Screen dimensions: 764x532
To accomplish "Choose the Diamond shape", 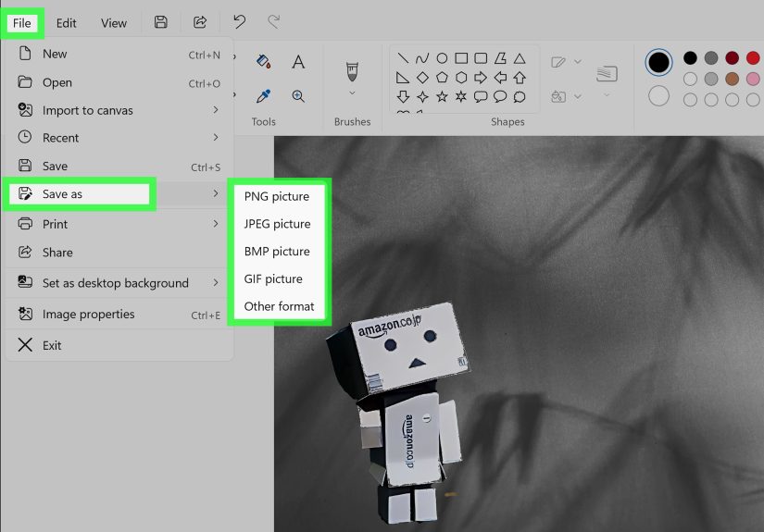I will pyautogui.click(x=422, y=78).
